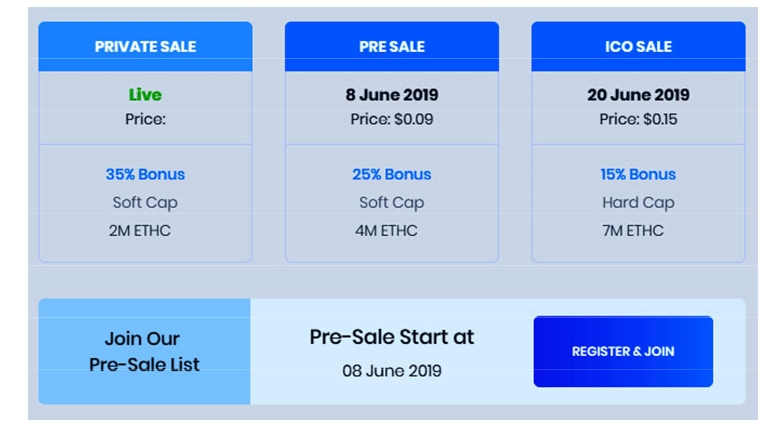Click the 08 June 2019 start date

(392, 371)
